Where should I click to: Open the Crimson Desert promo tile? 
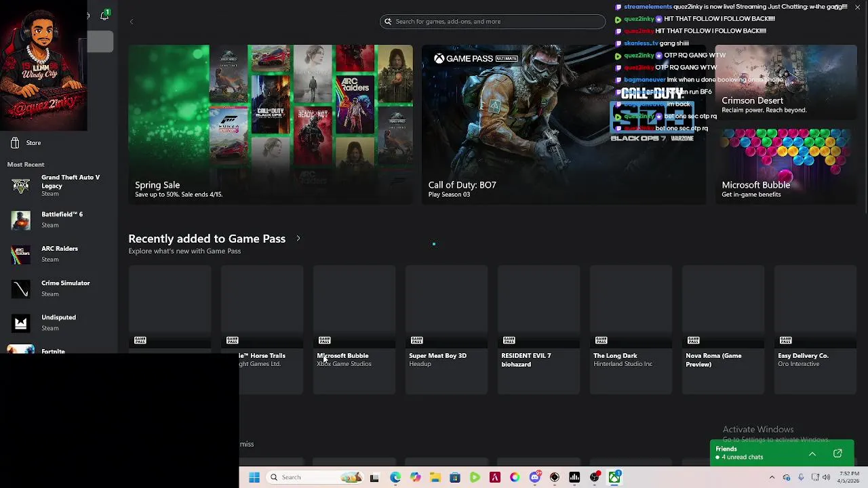pos(786,83)
